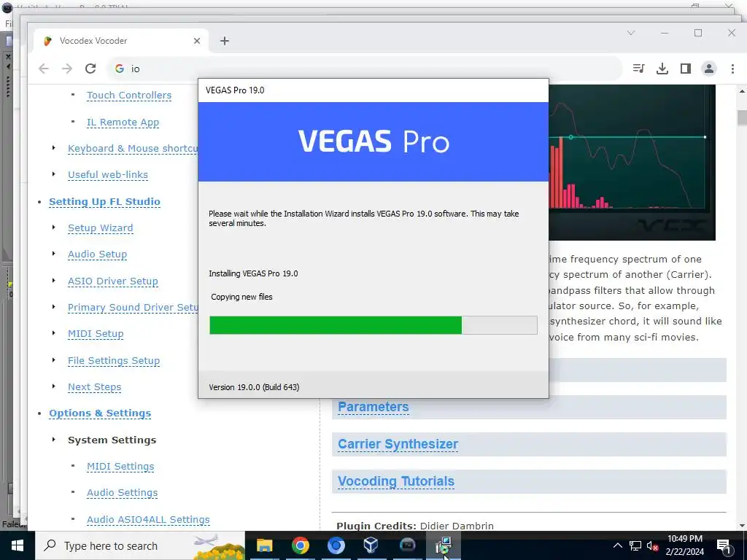Open the MIDI Setup link
This screenshot has height=560, width=747.
point(96,334)
